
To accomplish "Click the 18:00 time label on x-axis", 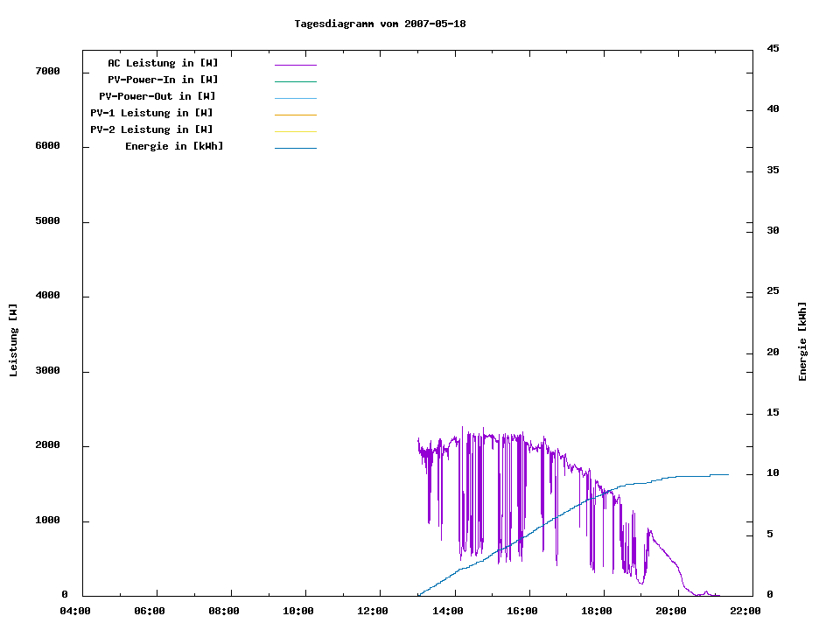I will tap(598, 611).
